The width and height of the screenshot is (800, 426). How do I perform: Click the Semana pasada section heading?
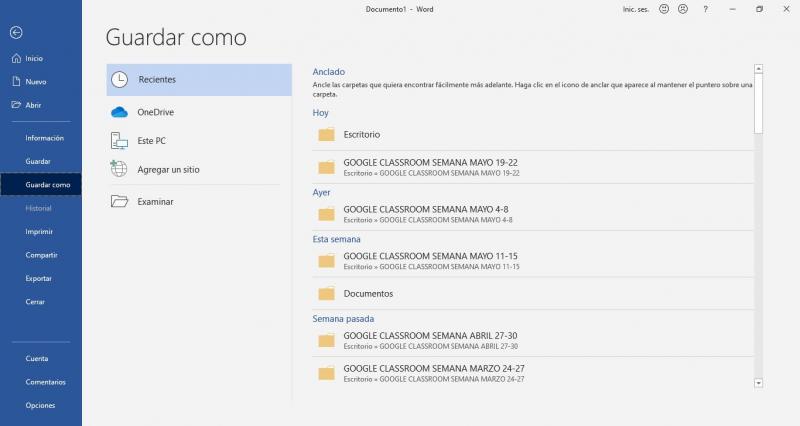343,319
